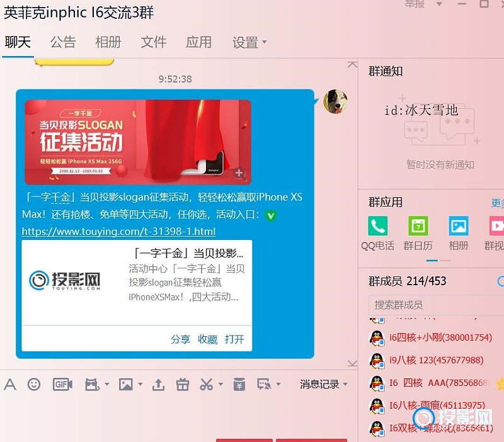
Task: Expand the scissors screenshot dropdown arrow
Action: [x=220, y=384]
